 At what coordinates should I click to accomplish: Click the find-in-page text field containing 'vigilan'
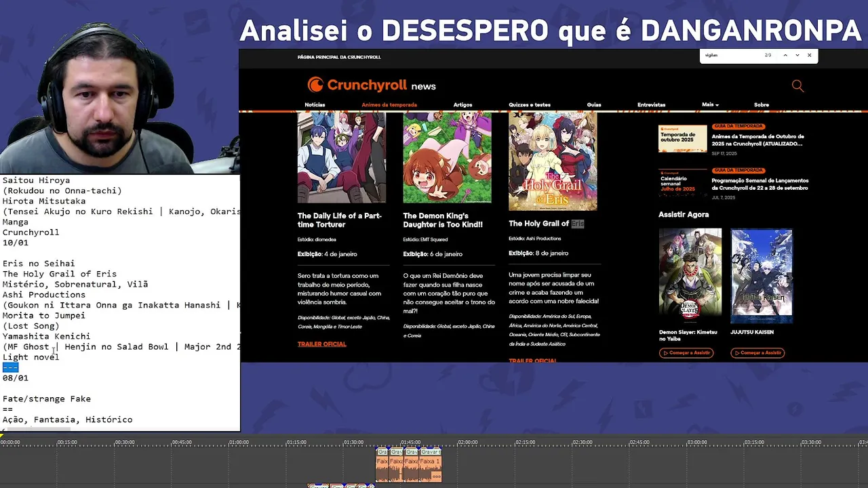click(732, 55)
